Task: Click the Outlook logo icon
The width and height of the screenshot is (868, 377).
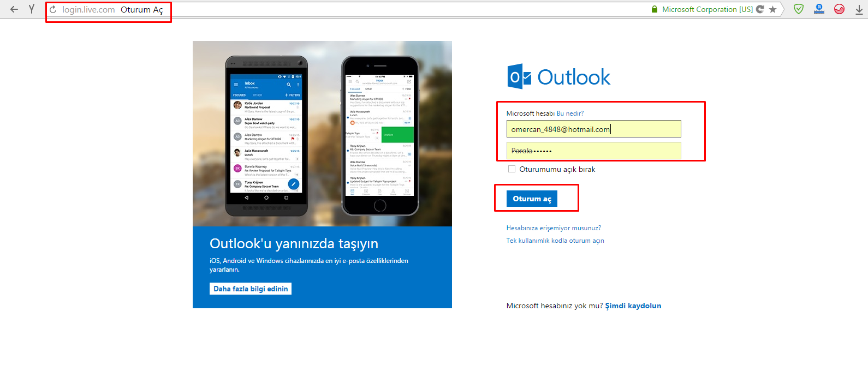Action: pos(519,76)
